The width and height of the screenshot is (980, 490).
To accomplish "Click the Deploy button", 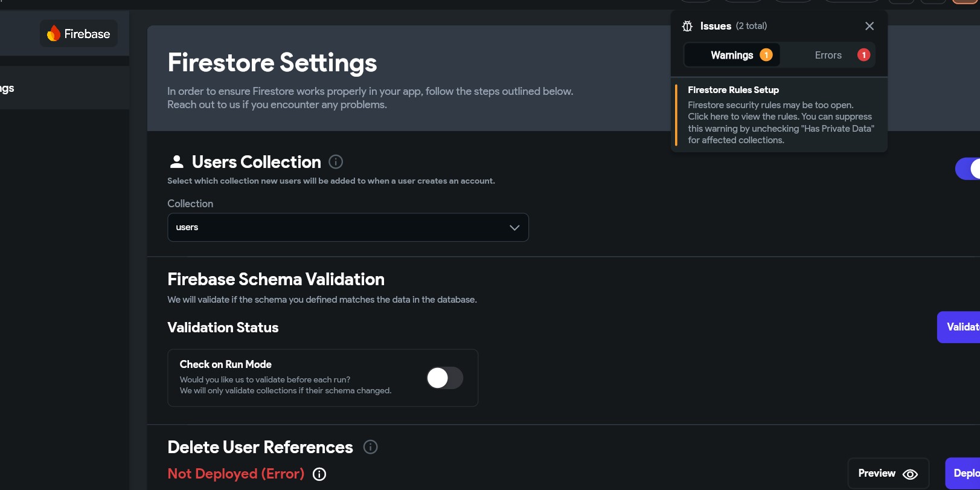I will [x=963, y=474].
